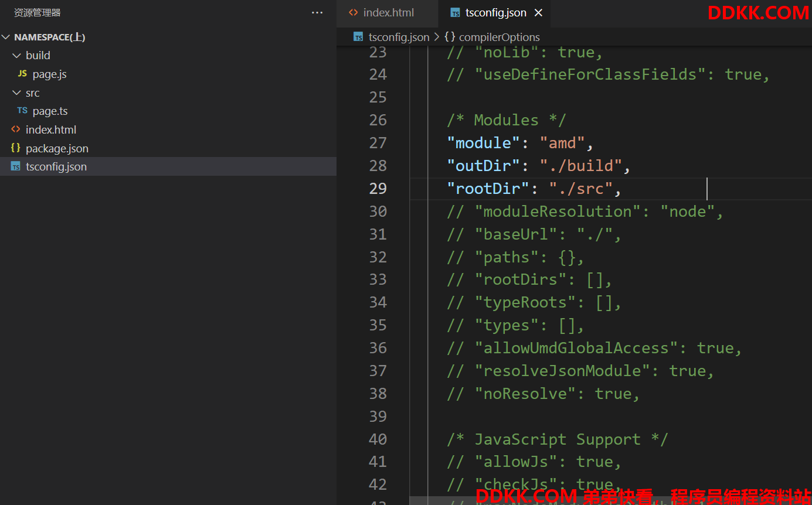812x505 pixels.
Task: Open the explorer more actions ellipsis menu
Action: (x=317, y=12)
